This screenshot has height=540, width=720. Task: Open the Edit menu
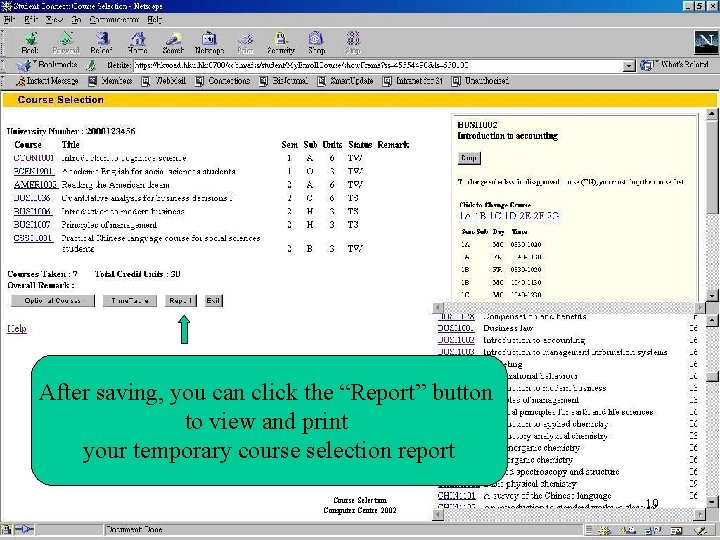(x=31, y=20)
